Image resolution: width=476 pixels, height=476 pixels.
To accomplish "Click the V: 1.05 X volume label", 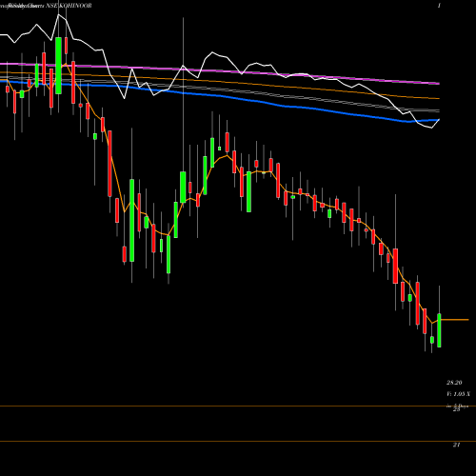I will 458,394.
